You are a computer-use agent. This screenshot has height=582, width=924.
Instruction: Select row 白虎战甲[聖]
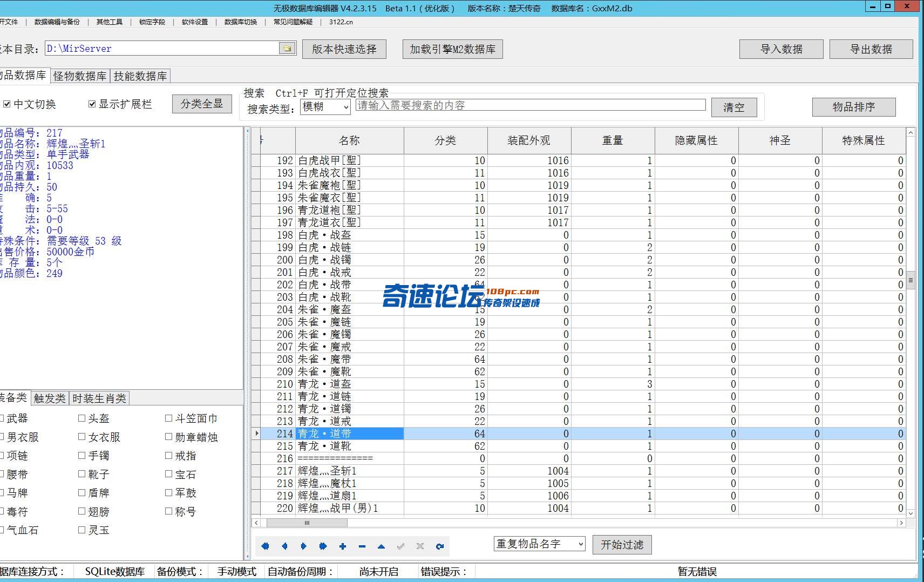pos(578,160)
